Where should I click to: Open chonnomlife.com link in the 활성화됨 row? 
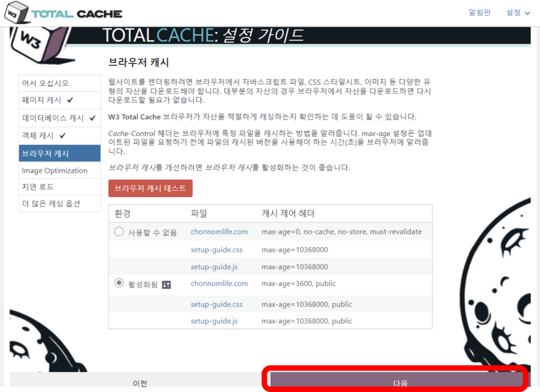pos(219,283)
